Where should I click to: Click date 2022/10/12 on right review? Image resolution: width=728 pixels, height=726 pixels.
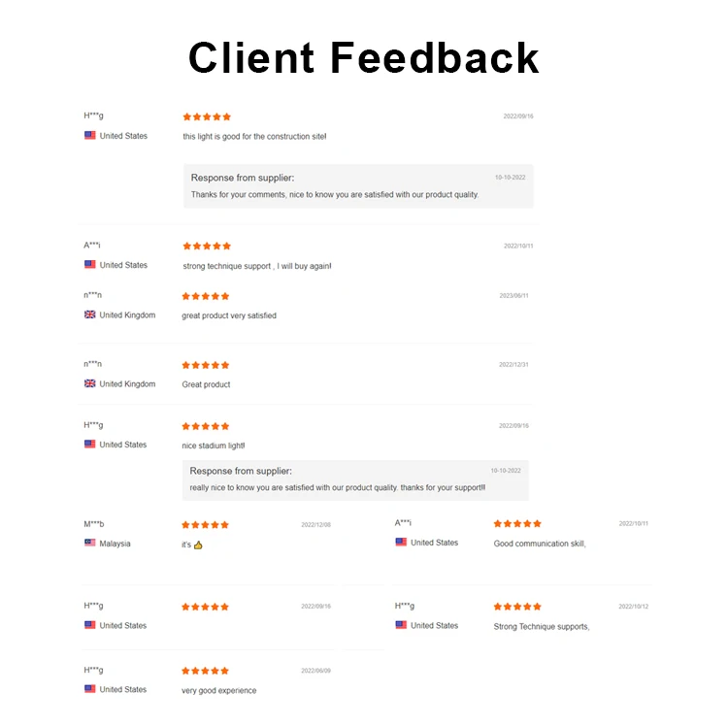click(633, 607)
